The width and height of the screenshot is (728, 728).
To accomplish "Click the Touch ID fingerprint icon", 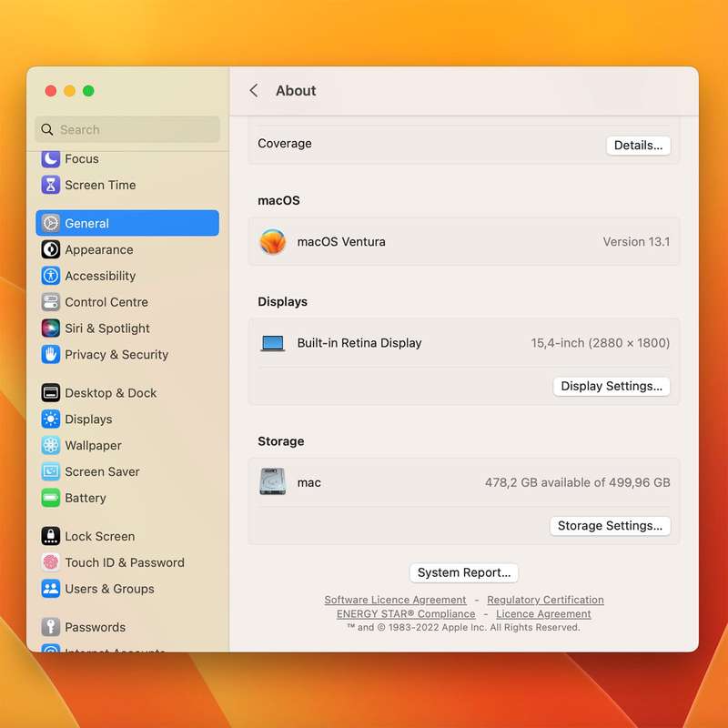I will (51, 562).
